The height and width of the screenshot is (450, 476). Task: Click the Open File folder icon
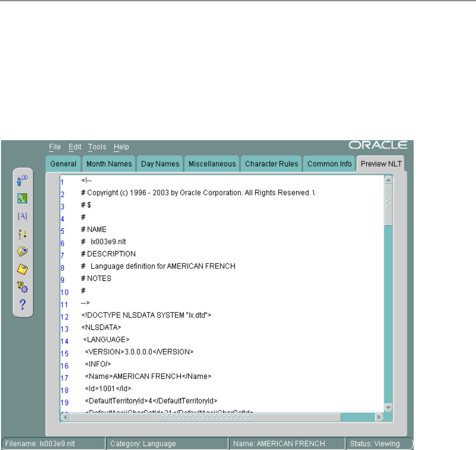(23, 251)
